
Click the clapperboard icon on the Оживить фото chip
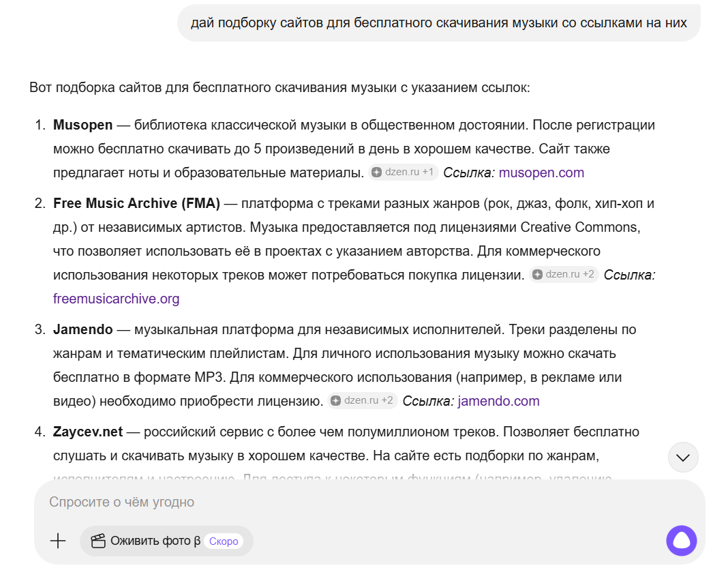tap(96, 541)
